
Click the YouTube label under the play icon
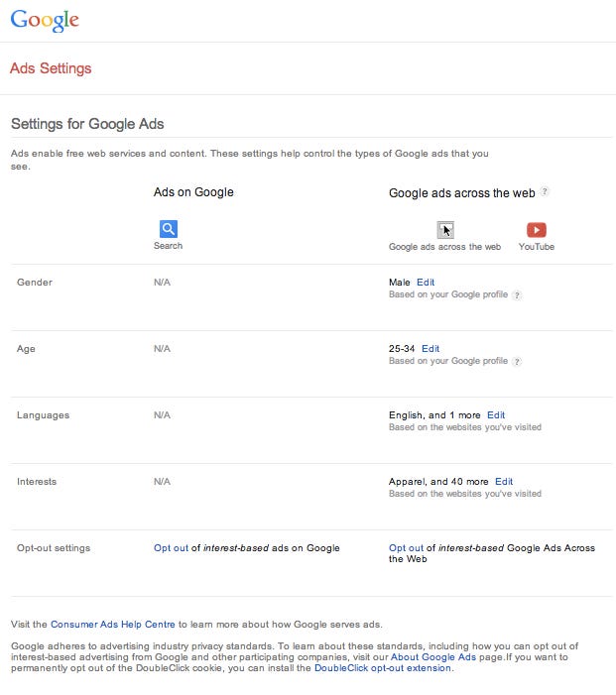tap(537, 247)
